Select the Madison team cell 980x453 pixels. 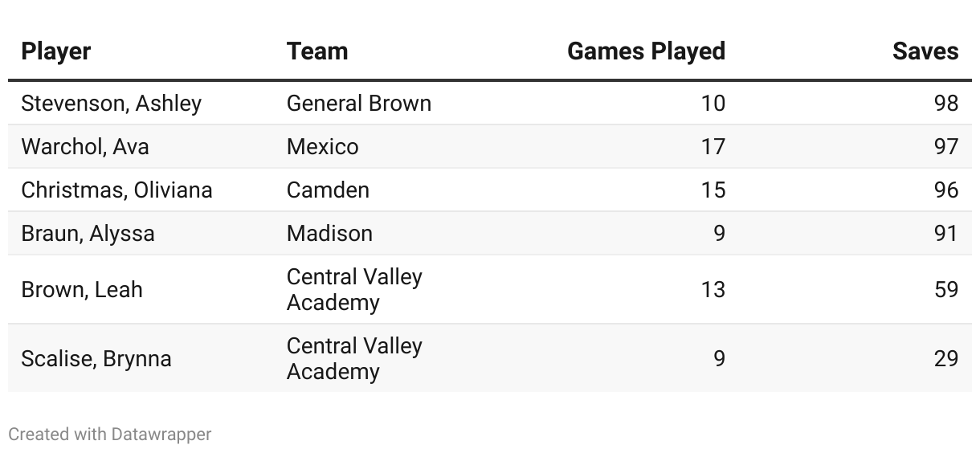point(330,234)
